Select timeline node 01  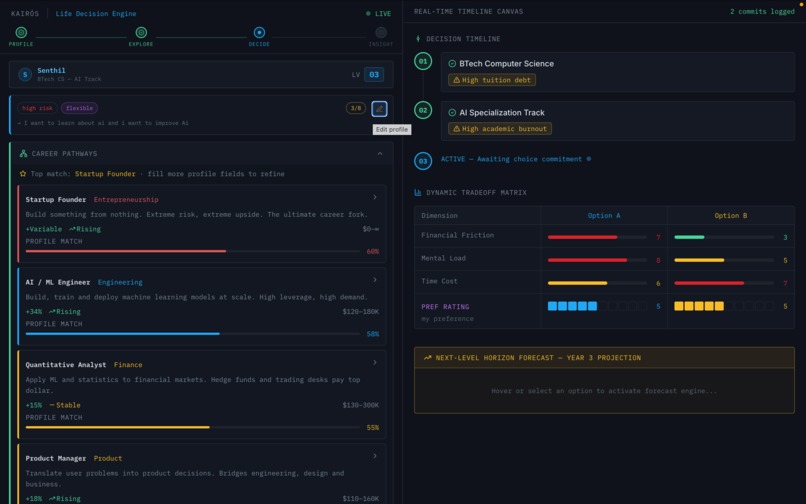(x=423, y=61)
